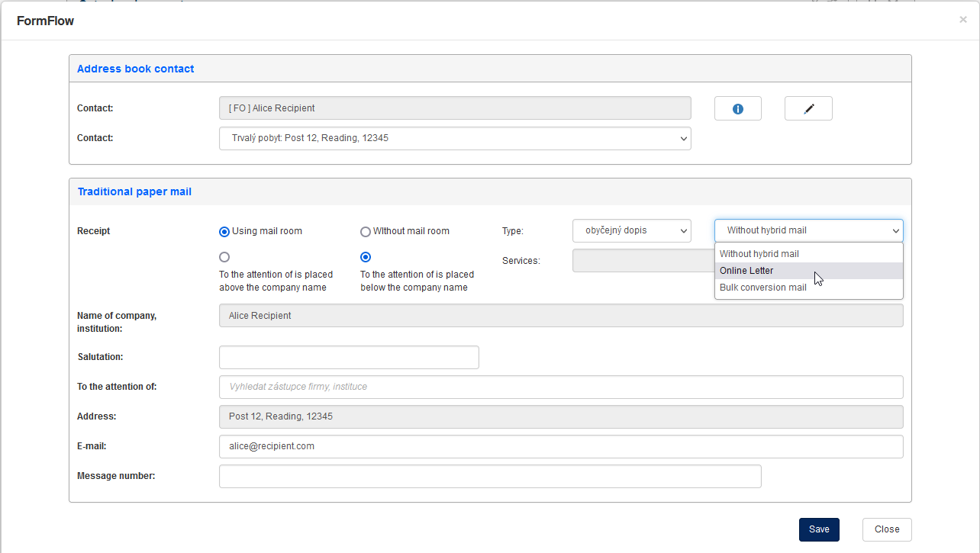Image resolution: width=980 pixels, height=553 pixels.
Task: Open the contact address dropdown
Action: click(454, 139)
